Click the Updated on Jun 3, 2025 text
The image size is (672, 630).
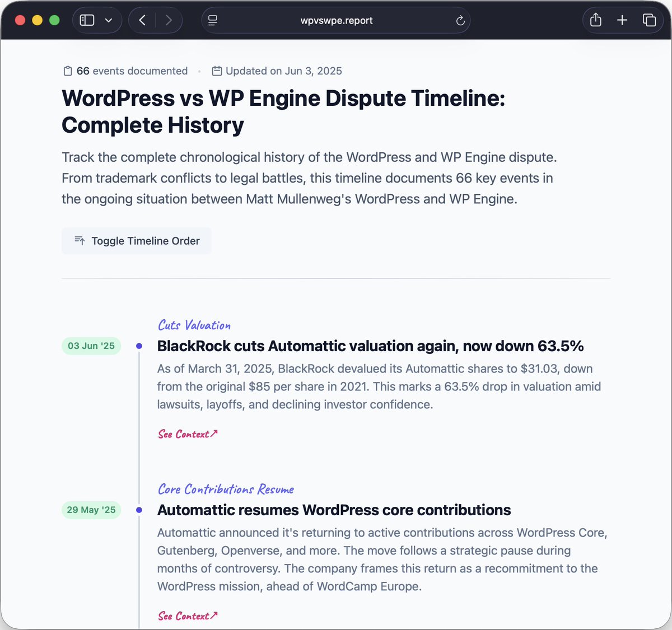284,71
